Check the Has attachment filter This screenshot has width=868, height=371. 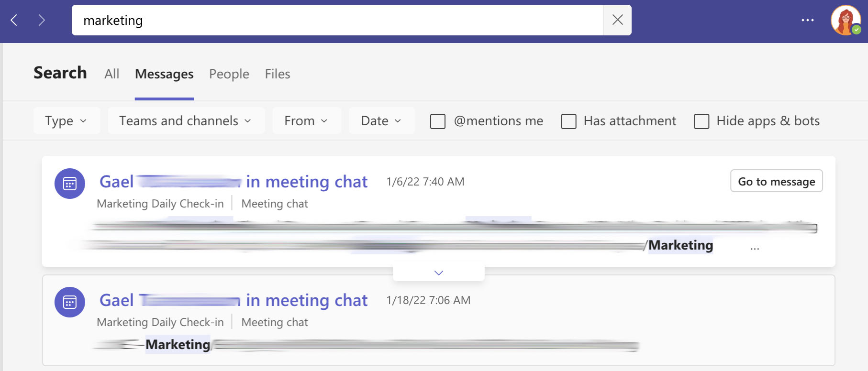click(x=568, y=121)
